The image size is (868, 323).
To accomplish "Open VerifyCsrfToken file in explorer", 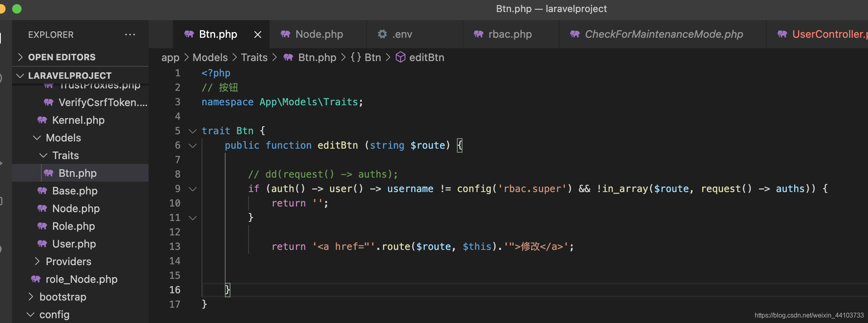I will point(80,102).
